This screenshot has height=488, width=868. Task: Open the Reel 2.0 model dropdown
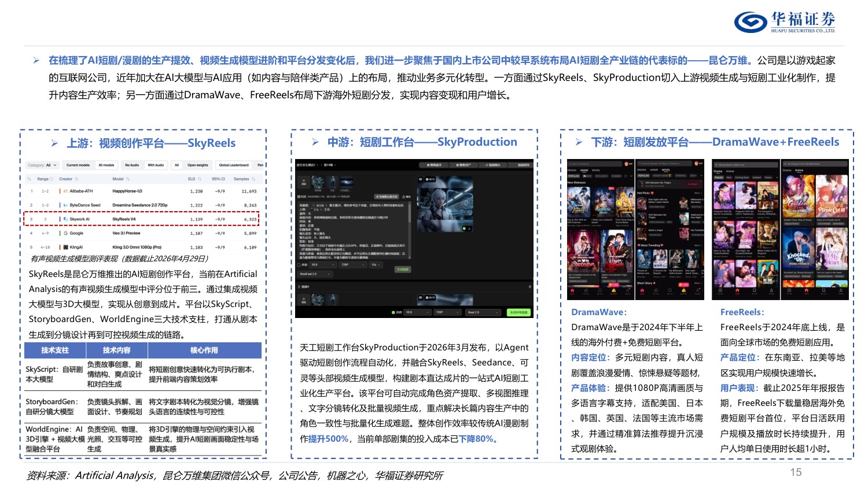pyautogui.click(x=483, y=312)
